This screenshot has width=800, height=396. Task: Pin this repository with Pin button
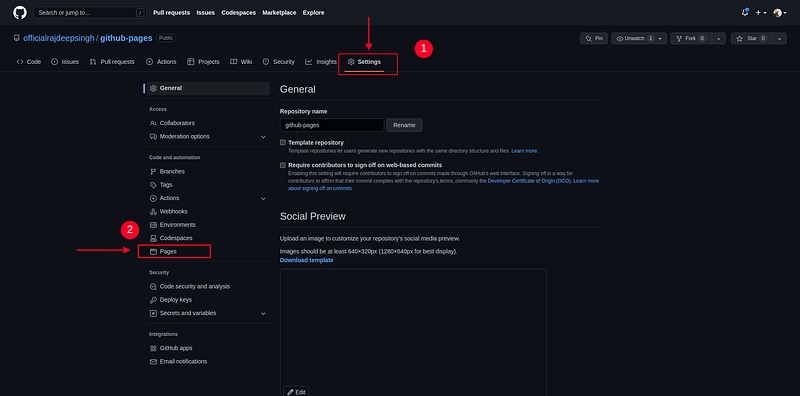click(x=594, y=38)
